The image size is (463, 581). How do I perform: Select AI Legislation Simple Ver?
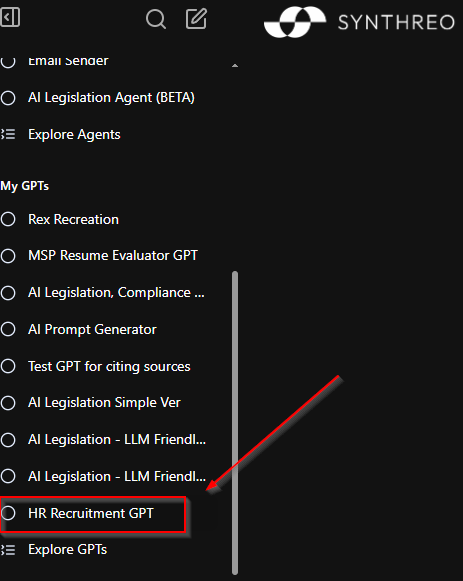click(104, 403)
